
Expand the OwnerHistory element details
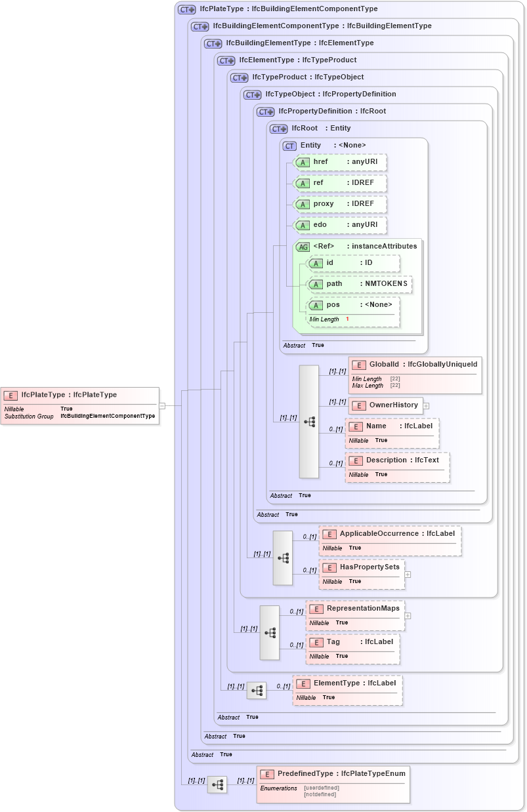[427, 405]
